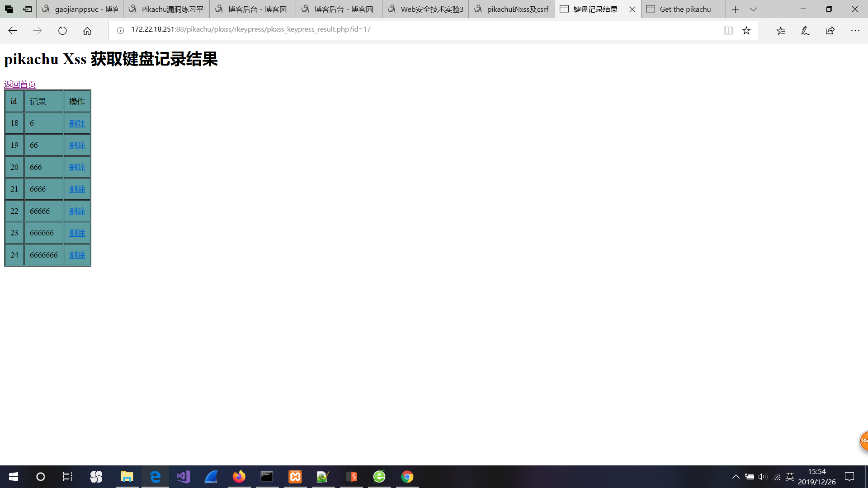Go to browser home page icon
The image size is (868, 488).
[x=87, y=31]
